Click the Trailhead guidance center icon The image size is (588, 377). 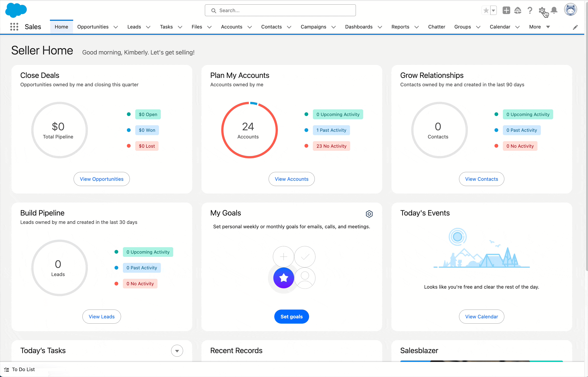click(x=518, y=10)
